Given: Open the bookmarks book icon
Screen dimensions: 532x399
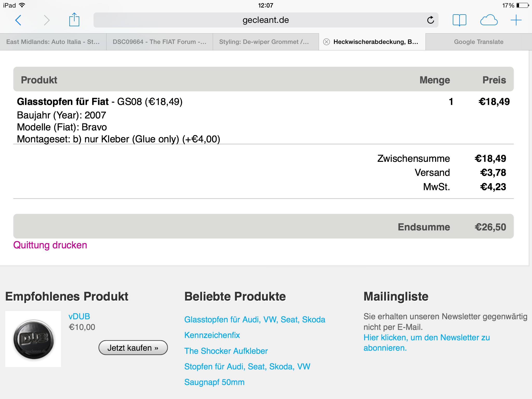Looking at the screenshot, I should (x=459, y=20).
